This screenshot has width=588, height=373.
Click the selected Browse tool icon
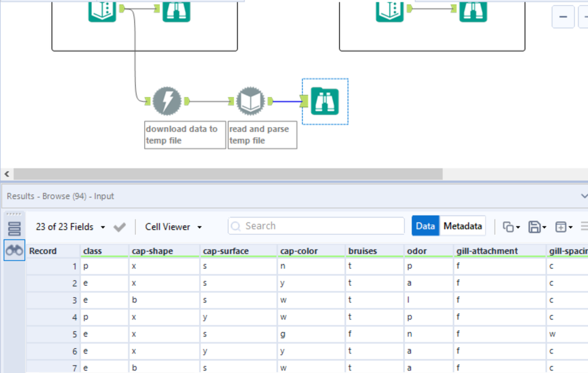(x=325, y=102)
